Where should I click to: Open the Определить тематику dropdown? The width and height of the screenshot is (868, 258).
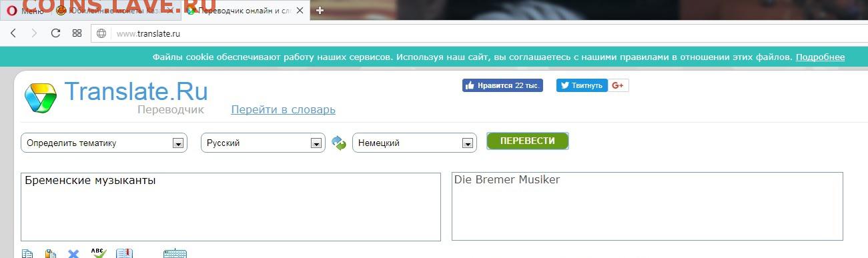point(103,143)
